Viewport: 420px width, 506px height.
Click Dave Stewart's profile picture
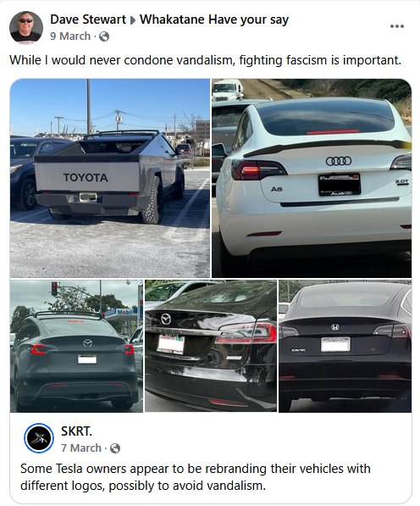tap(26, 27)
